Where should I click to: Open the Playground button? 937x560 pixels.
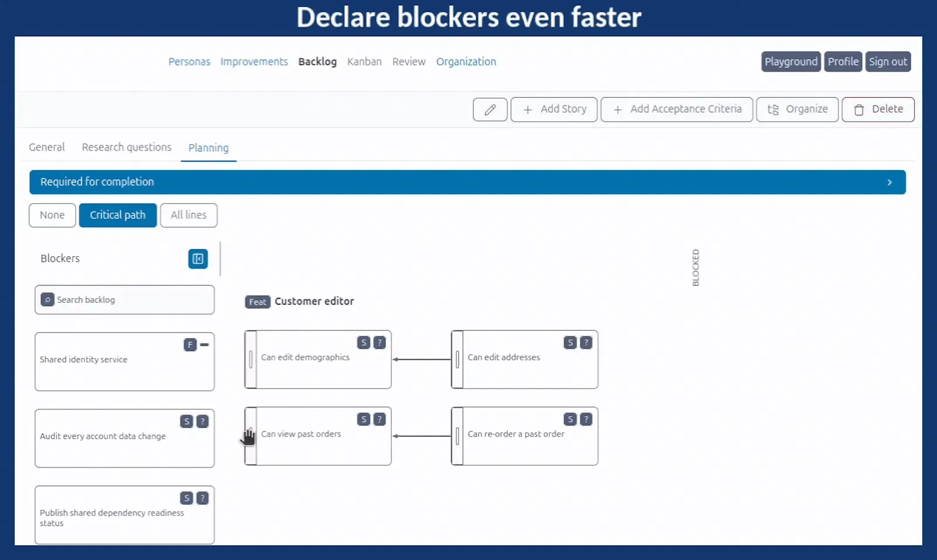coord(791,61)
